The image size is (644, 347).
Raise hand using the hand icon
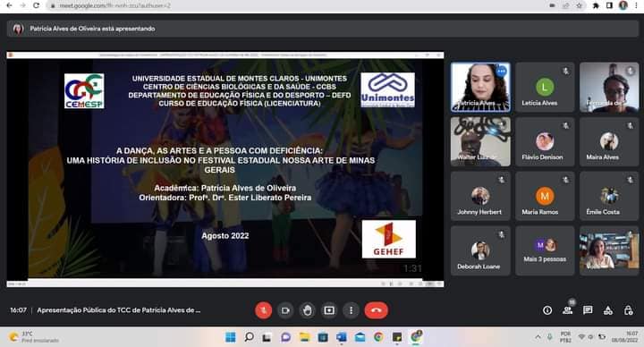coord(307,310)
